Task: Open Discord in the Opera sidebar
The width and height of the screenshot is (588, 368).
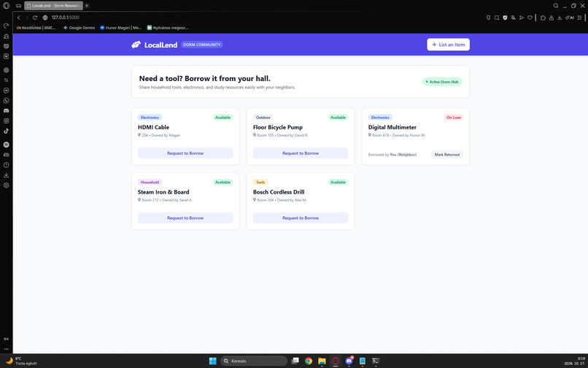Action: coord(6,111)
